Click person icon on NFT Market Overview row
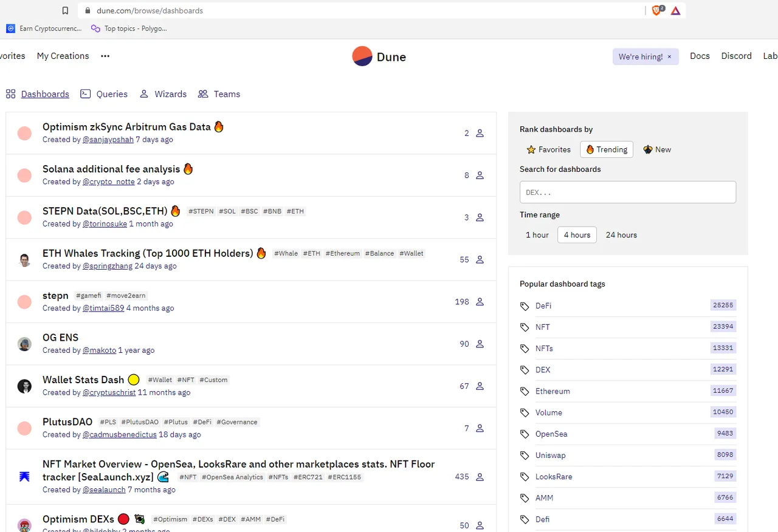 coord(480,477)
